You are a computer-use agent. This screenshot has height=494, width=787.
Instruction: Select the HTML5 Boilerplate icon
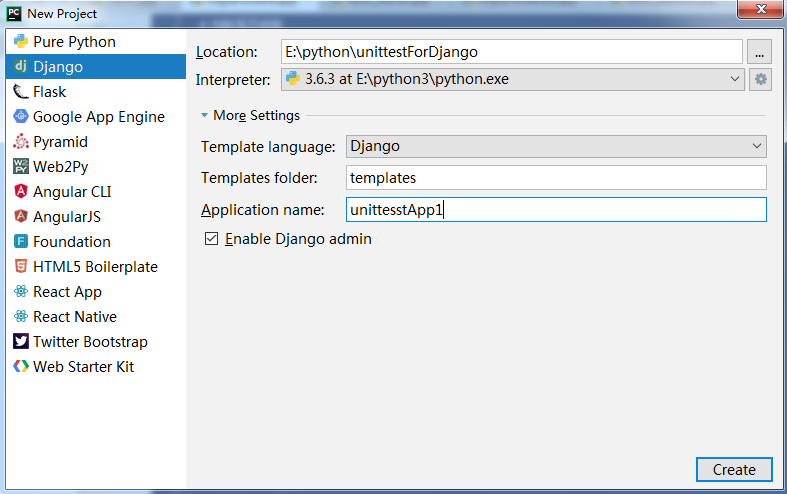(x=21, y=266)
